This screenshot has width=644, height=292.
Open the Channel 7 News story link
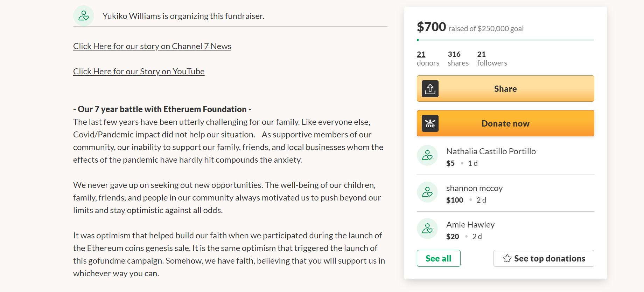point(152,46)
